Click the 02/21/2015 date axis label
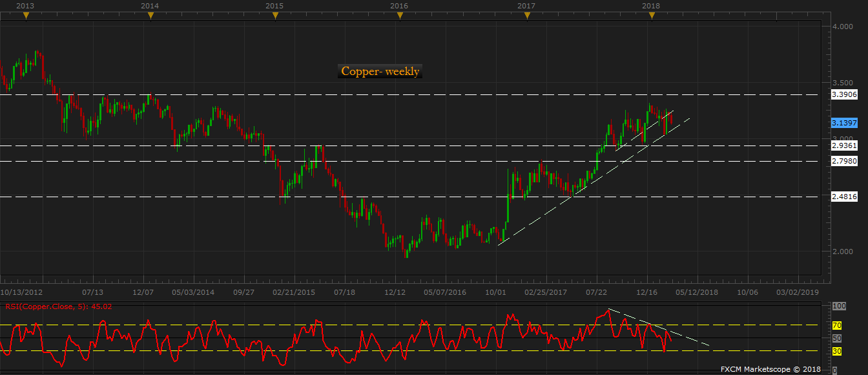 294,292
